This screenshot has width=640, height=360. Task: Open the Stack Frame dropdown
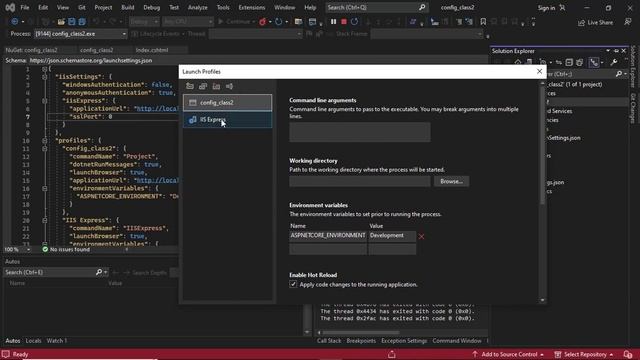coord(427,34)
